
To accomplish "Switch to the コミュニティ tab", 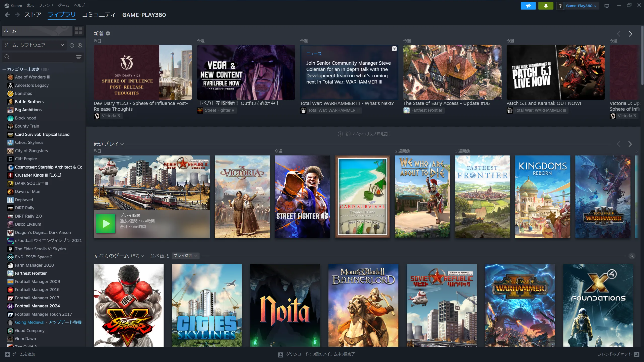I will [98, 15].
